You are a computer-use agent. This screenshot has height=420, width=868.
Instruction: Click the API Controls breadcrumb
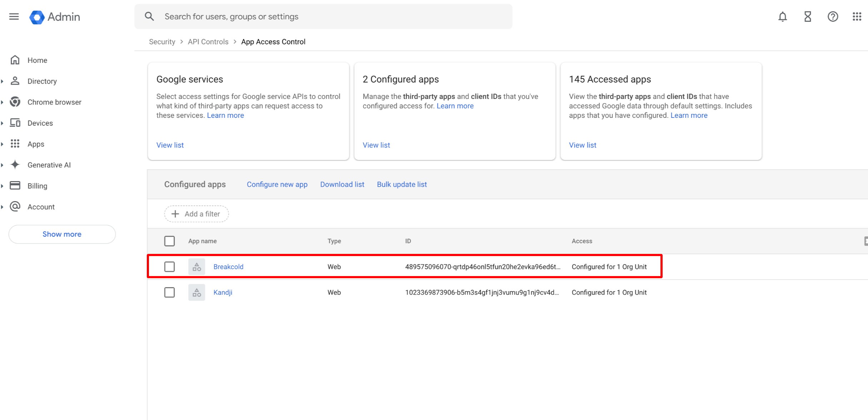click(208, 42)
